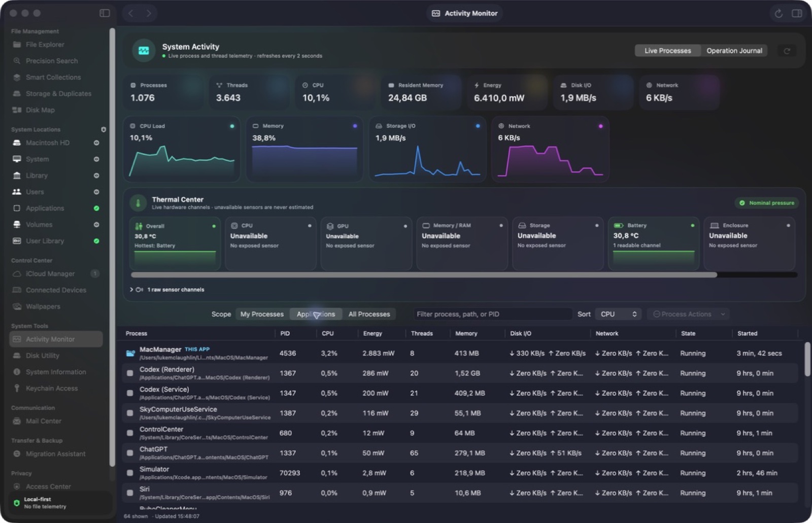Choose the My Processes scope button

pyautogui.click(x=262, y=315)
